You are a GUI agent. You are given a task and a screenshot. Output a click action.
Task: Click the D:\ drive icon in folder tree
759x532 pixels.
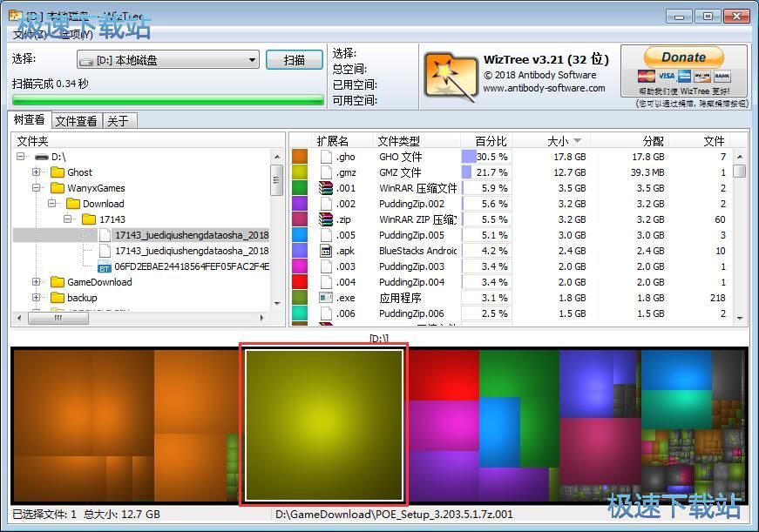[x=41, y=157]
